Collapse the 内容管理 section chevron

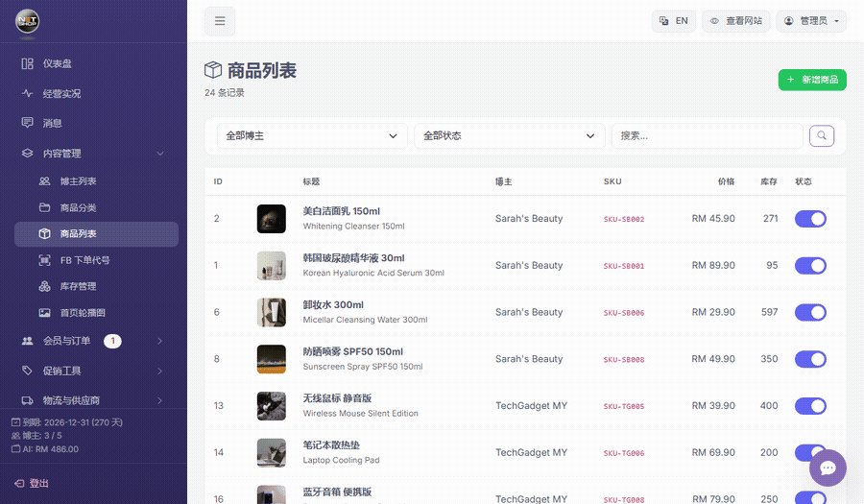tap(159, 154)
